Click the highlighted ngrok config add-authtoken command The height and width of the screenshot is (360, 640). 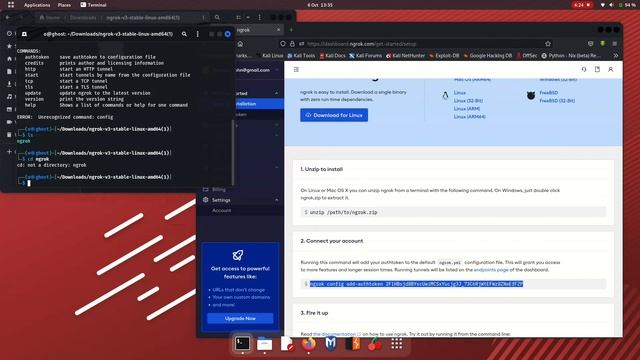416,284
